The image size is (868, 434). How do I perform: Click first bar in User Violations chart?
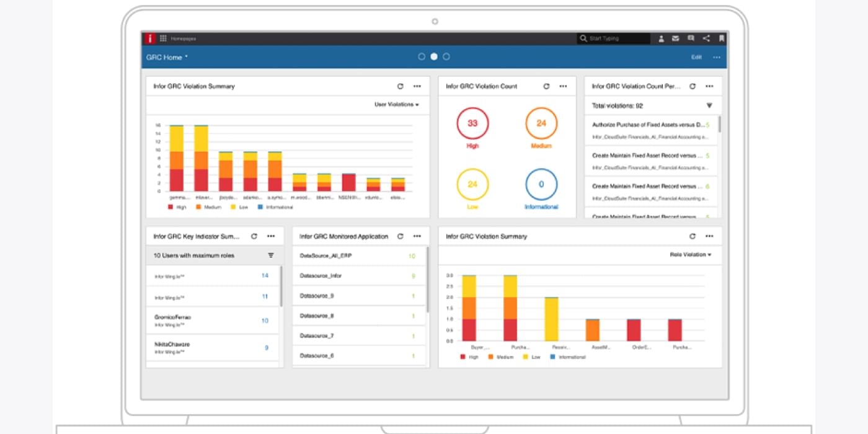point(177,158)
